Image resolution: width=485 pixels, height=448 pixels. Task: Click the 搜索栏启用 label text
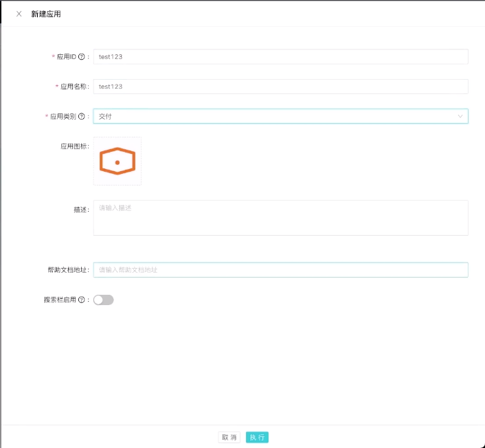(60, 300)
